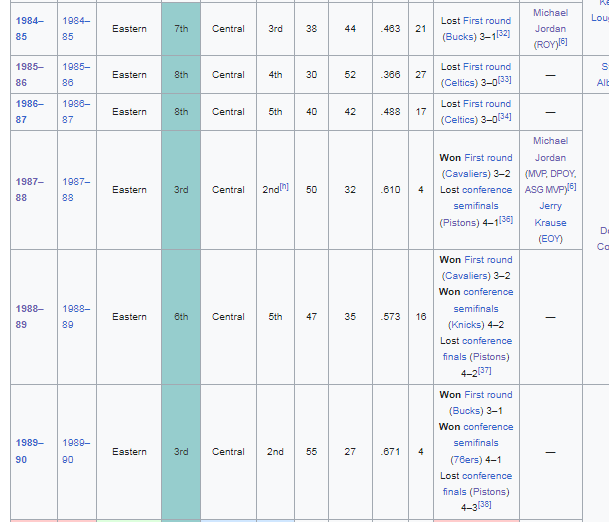Select the 52 losses cell
The image size is (609, 522).
350,75
